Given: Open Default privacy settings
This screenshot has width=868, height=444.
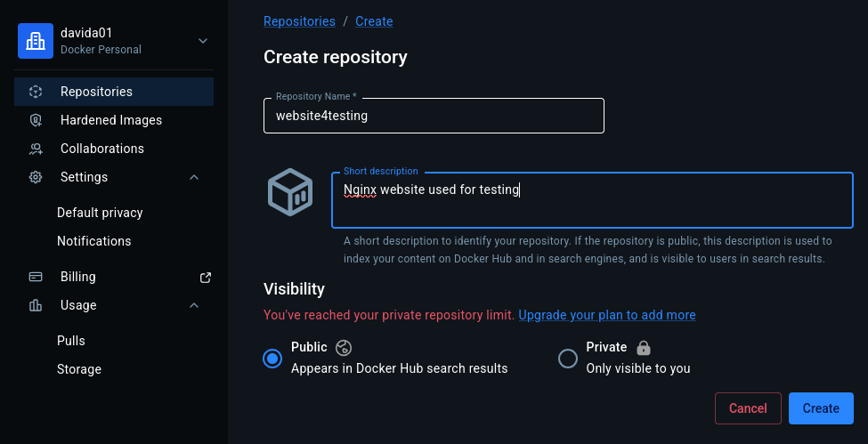Looking at the screenshot, I should pyautogui.click(x=100, y=213).
